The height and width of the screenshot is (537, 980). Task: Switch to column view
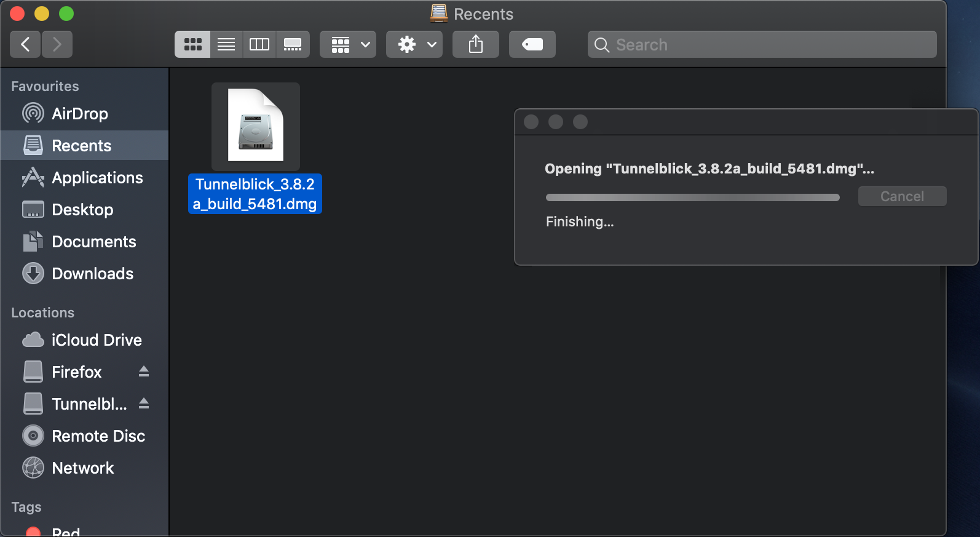(x=259, y=44)
